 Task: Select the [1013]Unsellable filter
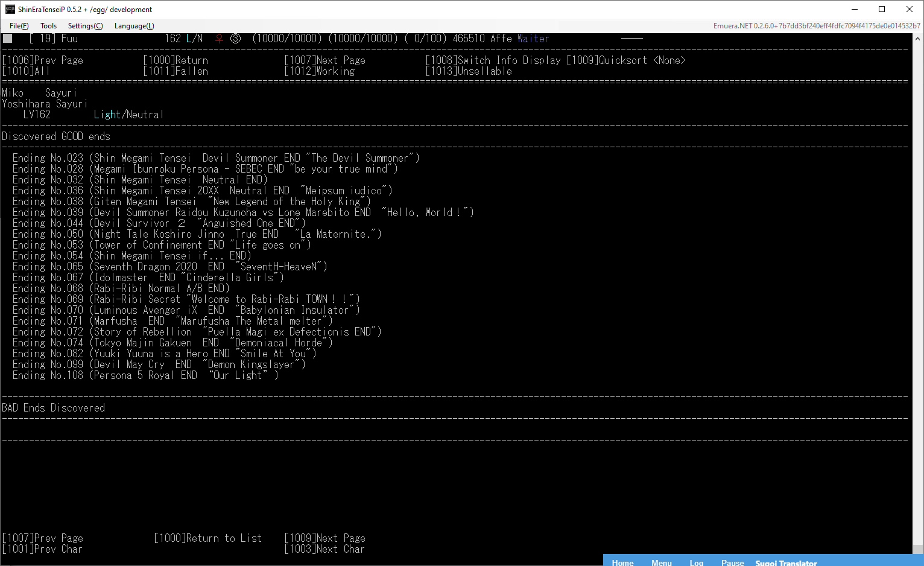[469, 71]
